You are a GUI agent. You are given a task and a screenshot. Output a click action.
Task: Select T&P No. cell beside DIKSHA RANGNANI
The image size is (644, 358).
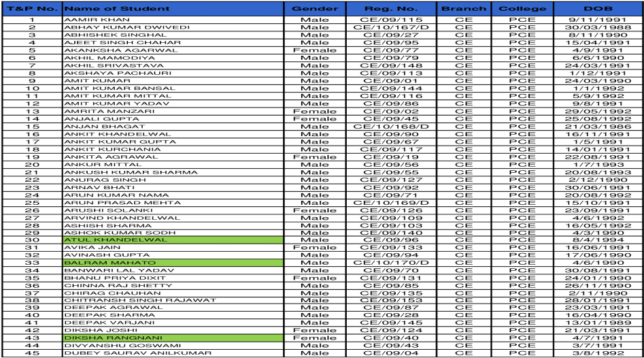tap(33, 338)
